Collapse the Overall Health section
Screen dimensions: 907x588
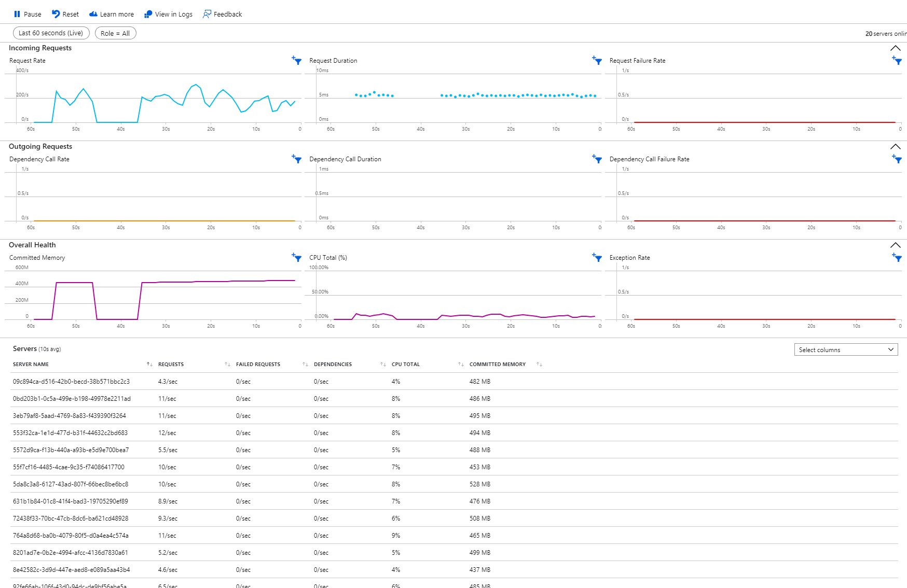(x=896, y=245)
